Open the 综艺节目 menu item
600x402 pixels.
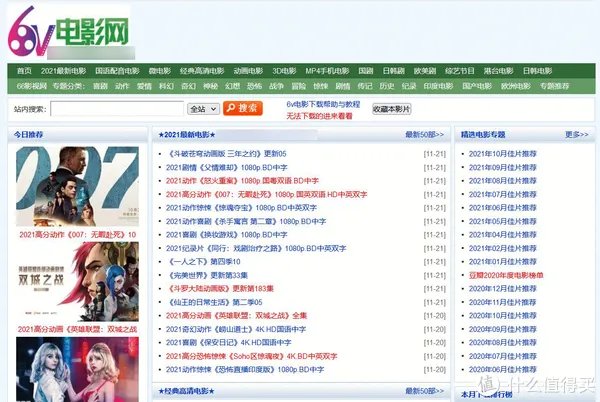pos(460,71)
